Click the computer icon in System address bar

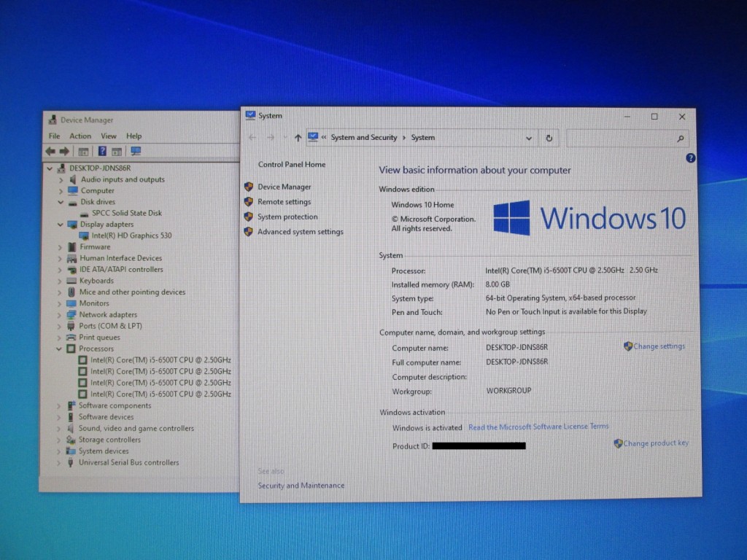(x=313, y=137)
